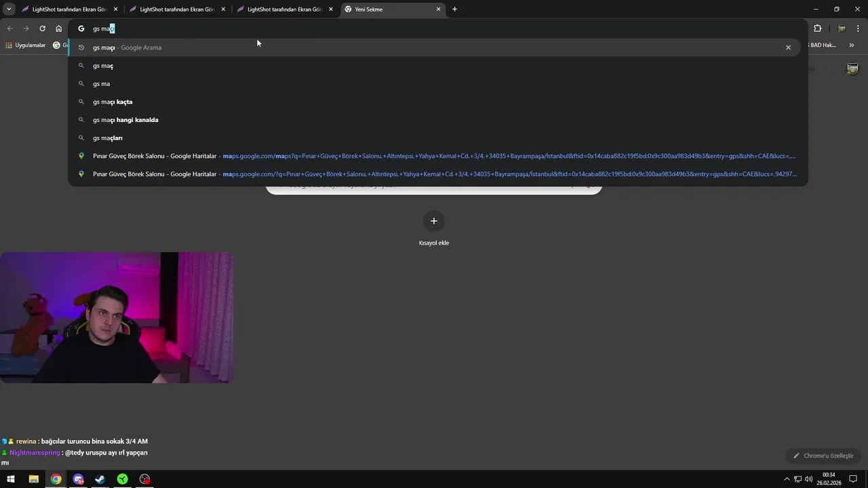This screenshot has height=488, width=868.
Task: Click the address bar text 'gs ma'
Action: [x=101, y=28]
